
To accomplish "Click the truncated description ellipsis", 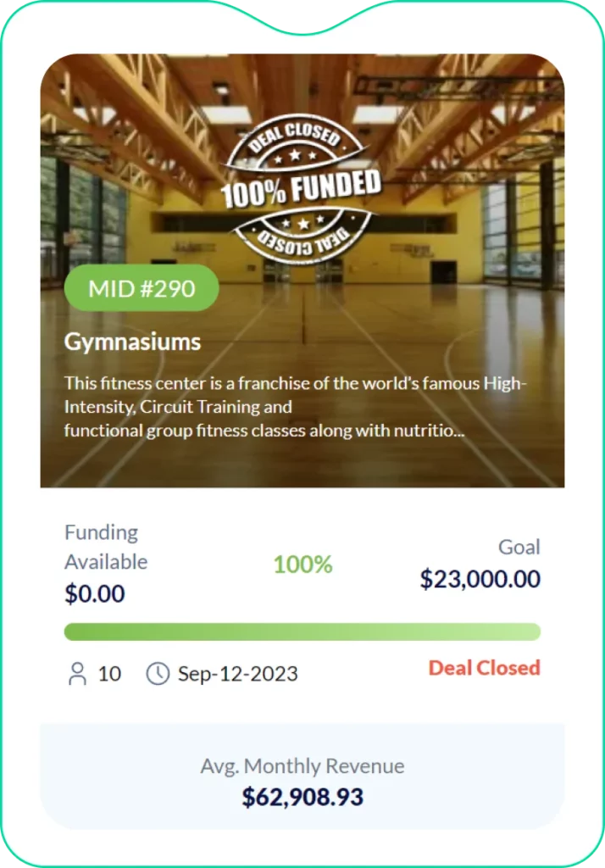I will pos(458,431).
